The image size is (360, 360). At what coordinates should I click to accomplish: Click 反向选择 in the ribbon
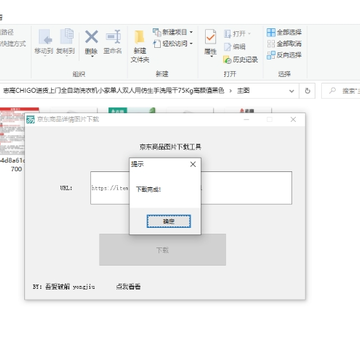coord(284,55)
